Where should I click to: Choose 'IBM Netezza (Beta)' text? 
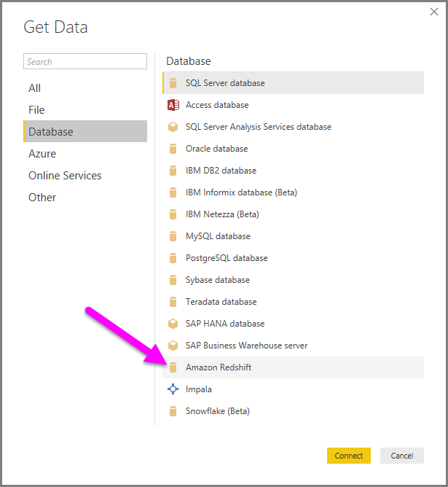click(x=222, y=214)
